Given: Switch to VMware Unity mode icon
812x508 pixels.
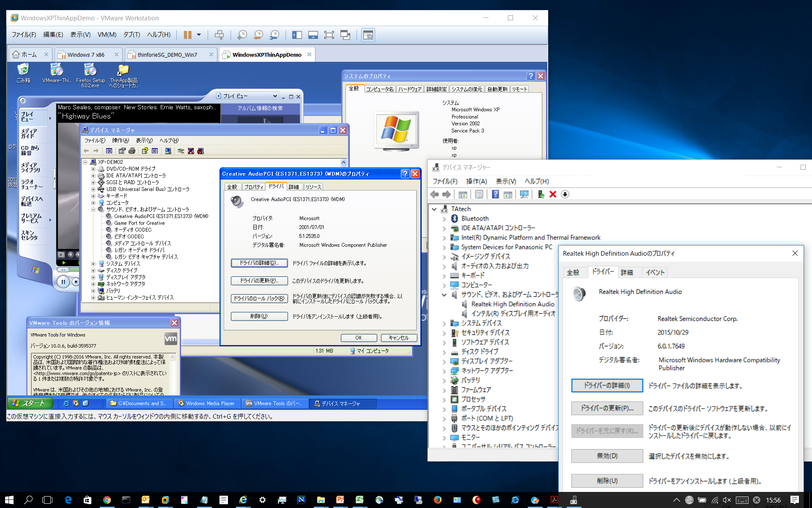Looking at the screenshot, I should click(345, 35).
